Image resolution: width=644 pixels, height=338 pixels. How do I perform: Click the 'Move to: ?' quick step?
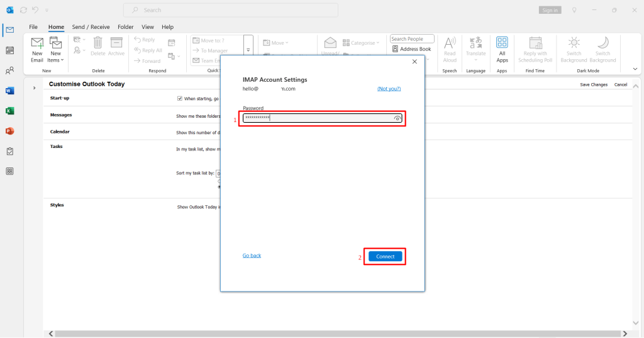pyautogui.click(x=209, y=40)
